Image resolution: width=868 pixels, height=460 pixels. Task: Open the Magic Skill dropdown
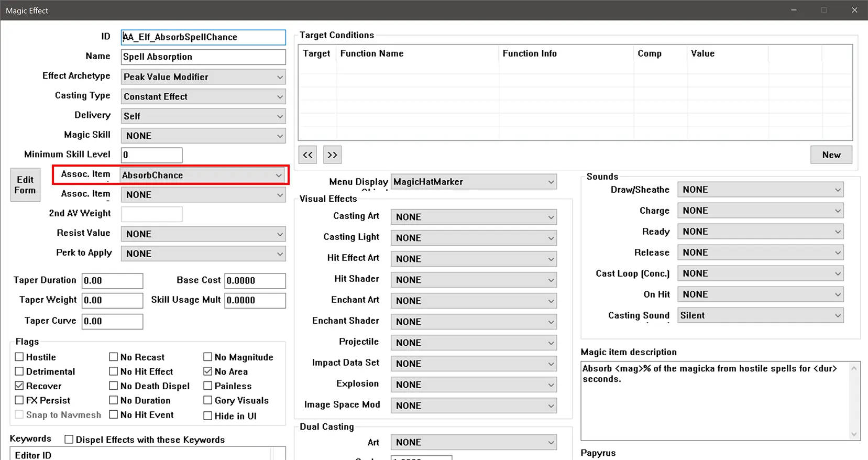point(203,136)
